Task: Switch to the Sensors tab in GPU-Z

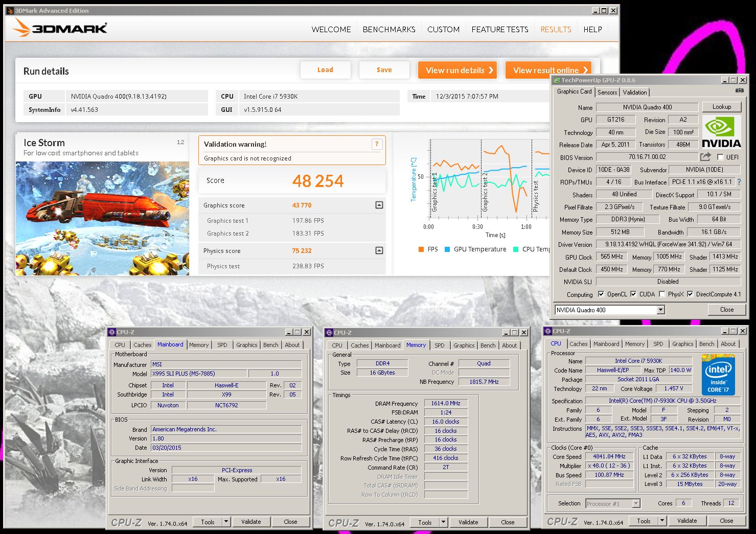Action: (x=607, y=92)
